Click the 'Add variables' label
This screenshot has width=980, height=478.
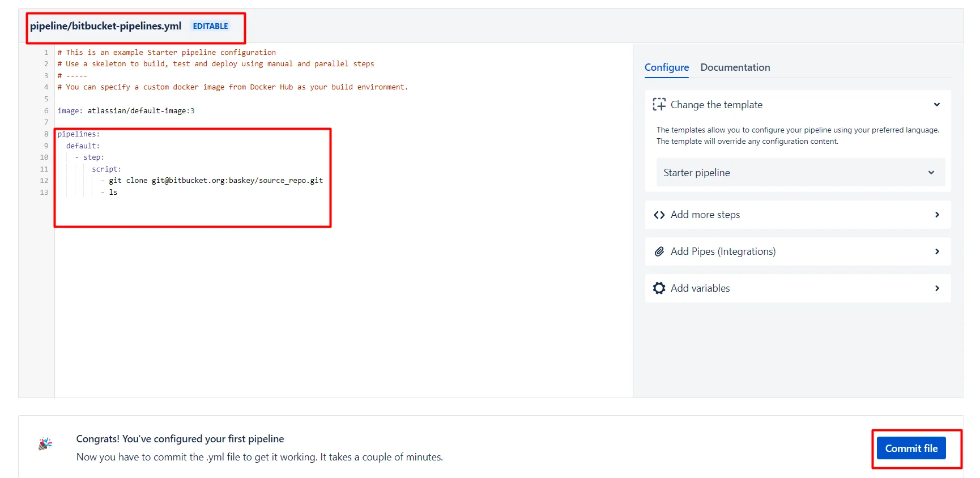(700, 288)
